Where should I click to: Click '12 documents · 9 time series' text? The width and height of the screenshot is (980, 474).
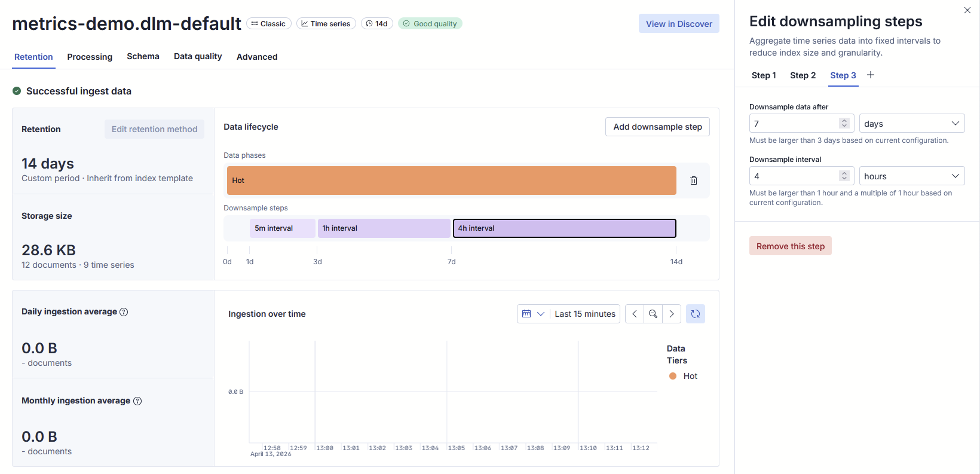[x=78, y=265]
